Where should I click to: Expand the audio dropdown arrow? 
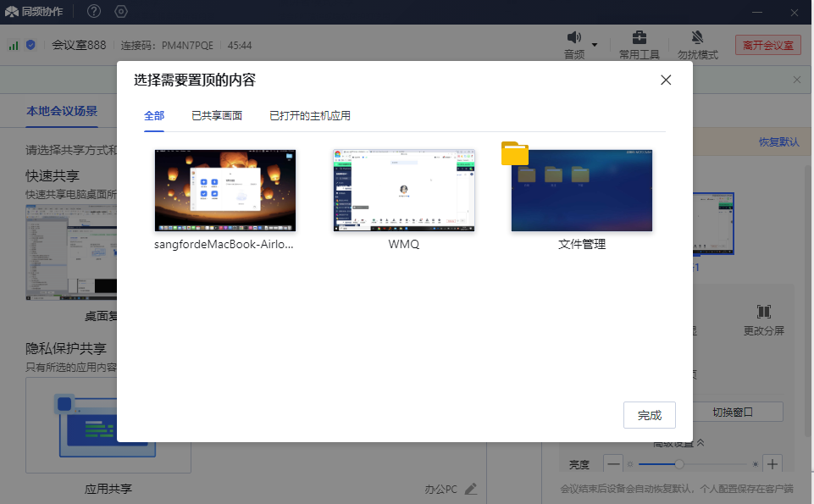595,45
